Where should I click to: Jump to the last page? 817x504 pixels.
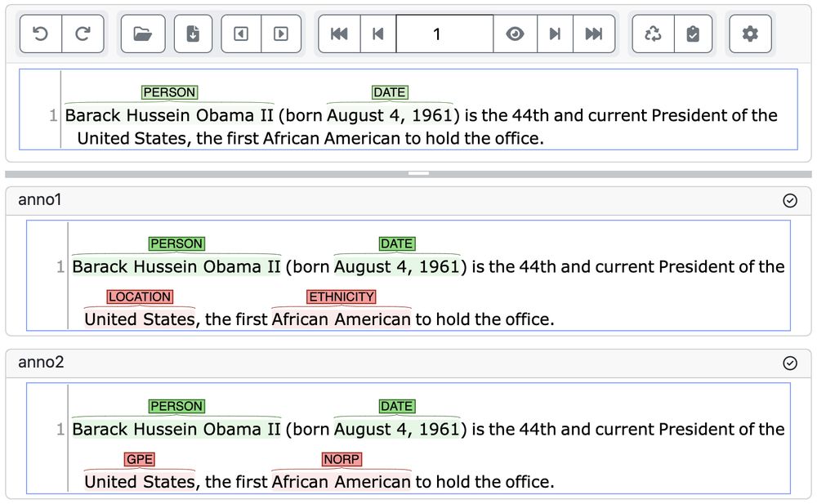click(x=594, y=33)
